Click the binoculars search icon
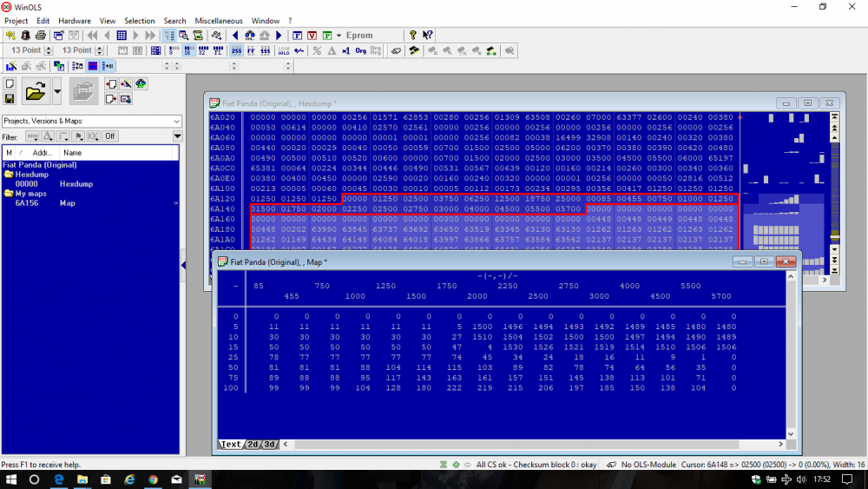 pyautogui.click(x=250, y=36)
